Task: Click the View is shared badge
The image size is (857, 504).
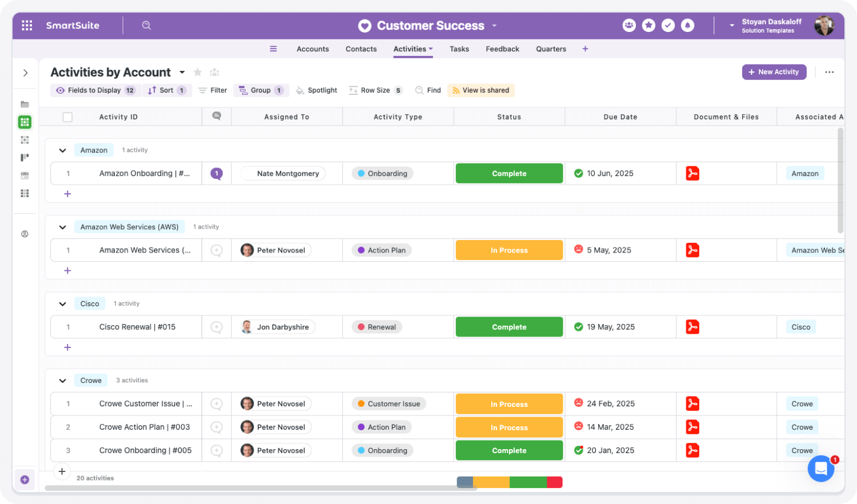Action: (x=481, y=90)
